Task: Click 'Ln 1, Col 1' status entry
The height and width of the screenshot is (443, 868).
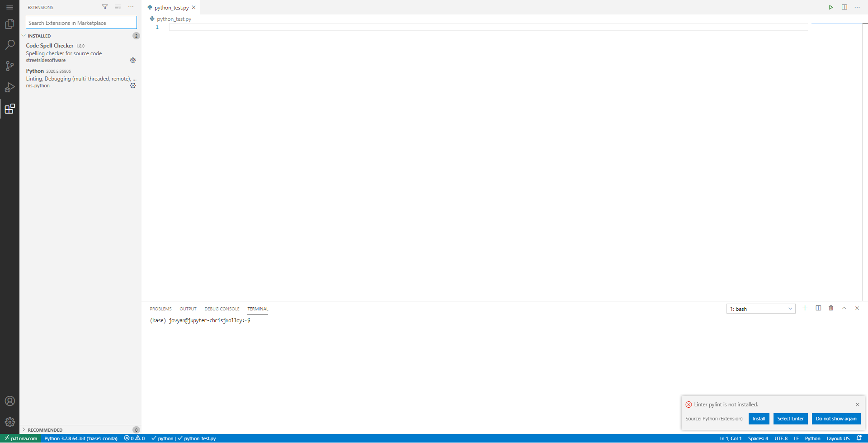Action: click(730, 438)
